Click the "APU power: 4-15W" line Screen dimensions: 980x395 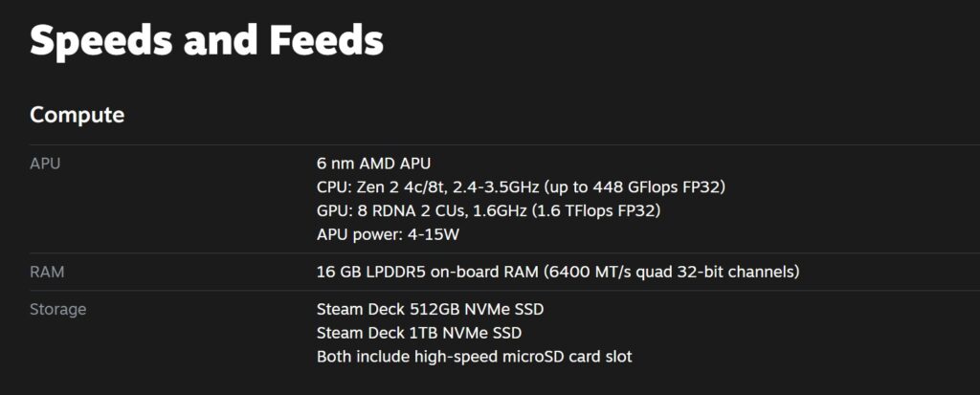click(381, 233)
